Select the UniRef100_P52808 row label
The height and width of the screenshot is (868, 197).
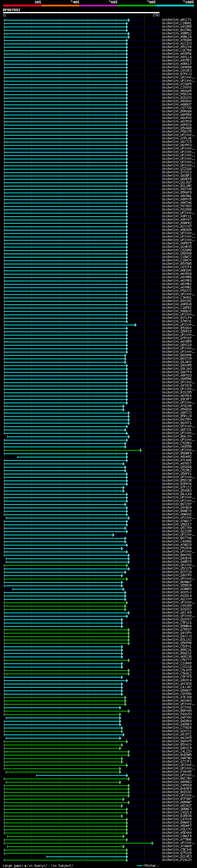coord(177,548)
